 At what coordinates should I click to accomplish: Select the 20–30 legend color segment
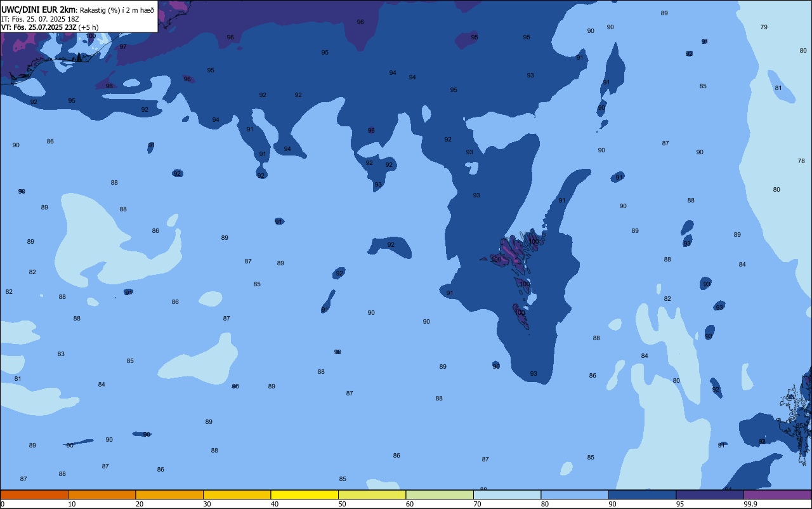pyautogui.click(x=169, y=494)
